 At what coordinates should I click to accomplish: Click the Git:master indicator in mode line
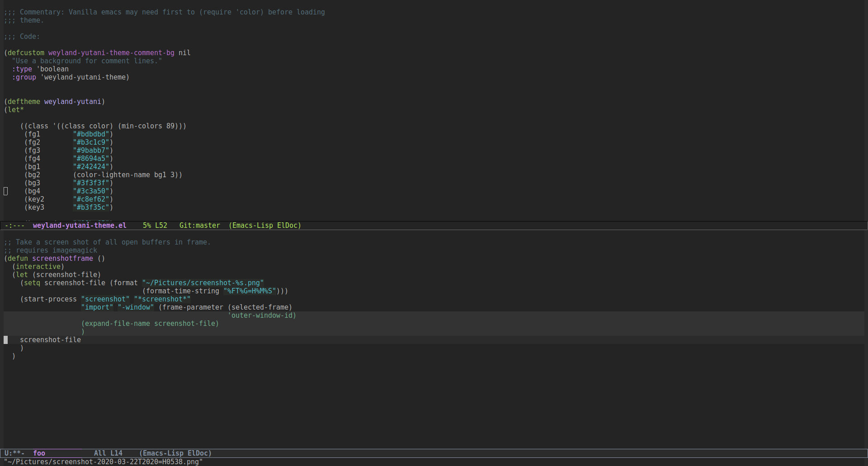click(x=199, y=225)
